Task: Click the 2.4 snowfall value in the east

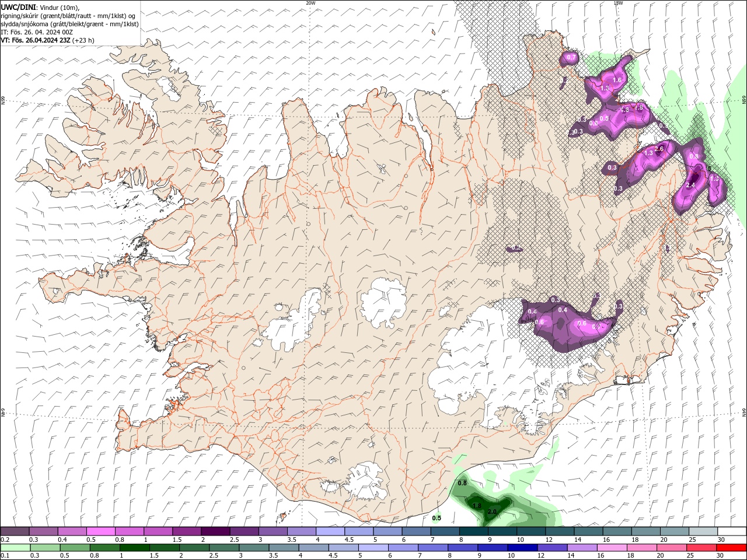Action: tap(690, 184)
